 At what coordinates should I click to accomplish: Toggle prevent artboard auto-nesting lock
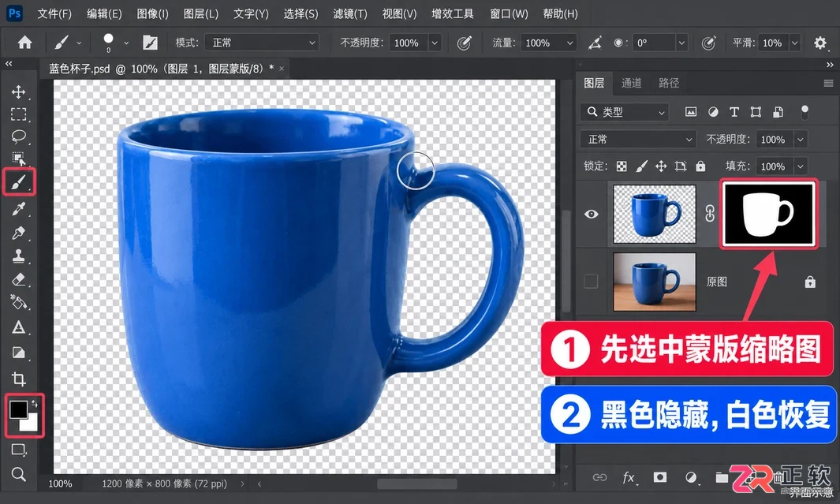681,166
